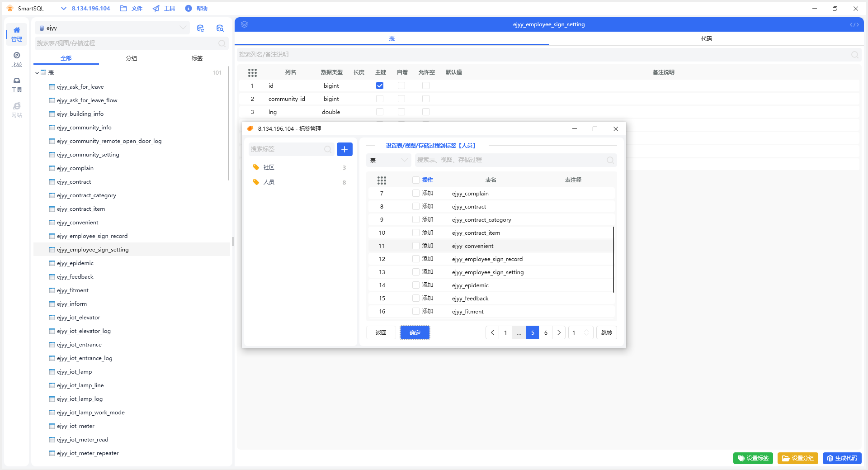Viewport: 868px width, 470px height.
Task: Click the plus button to add tag
Action: [344, 149]
